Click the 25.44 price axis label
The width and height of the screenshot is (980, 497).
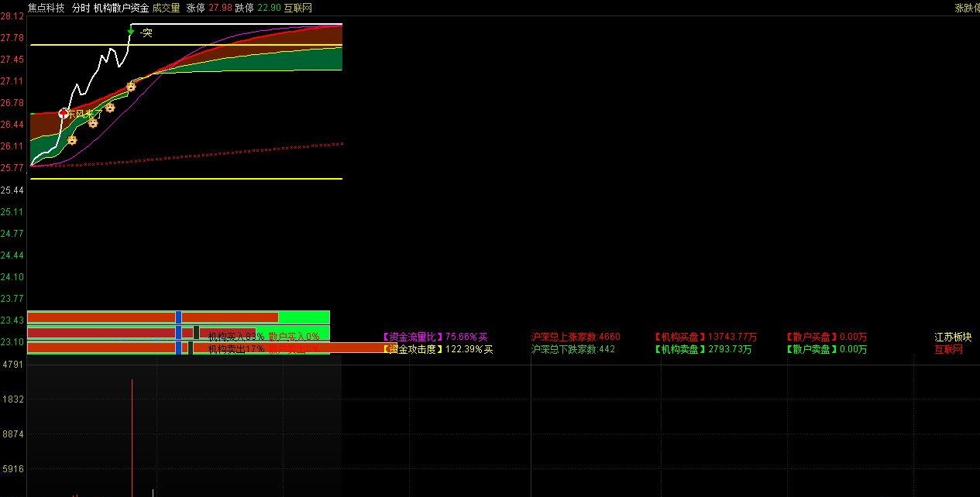pos(12,190)
